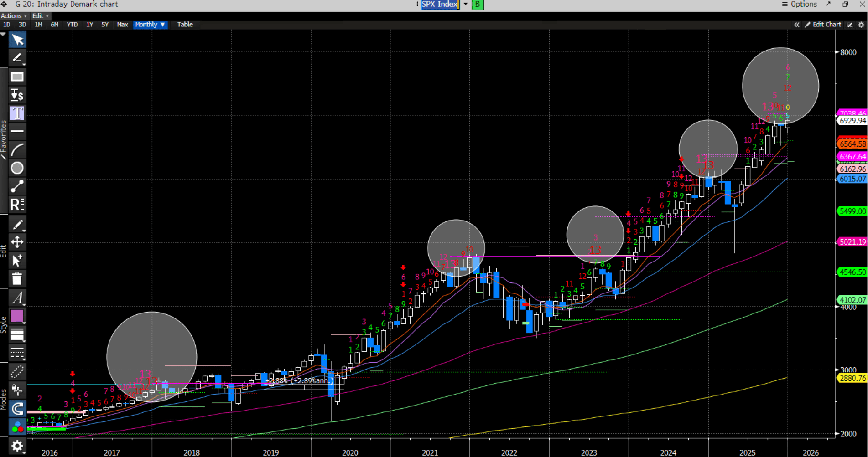Open the purple fill color swatch
Viewport: 868px width, 457px height.
pos(17,316)
